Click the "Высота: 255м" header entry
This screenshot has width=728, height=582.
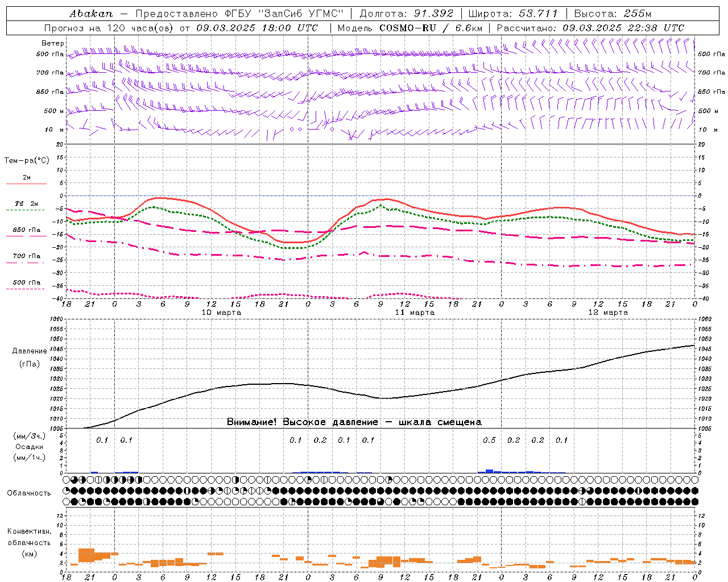pyautogui.click(x=612, y=13)
